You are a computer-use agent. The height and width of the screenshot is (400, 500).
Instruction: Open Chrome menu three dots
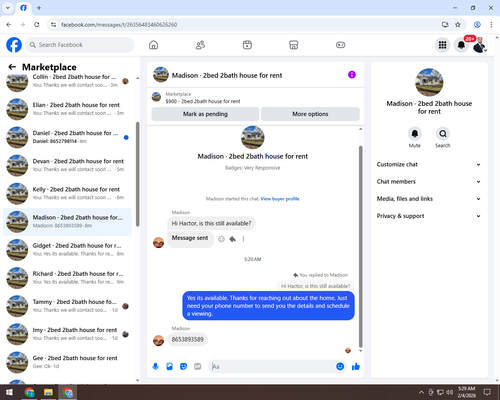pyautogui.click(x=491, y=24)
